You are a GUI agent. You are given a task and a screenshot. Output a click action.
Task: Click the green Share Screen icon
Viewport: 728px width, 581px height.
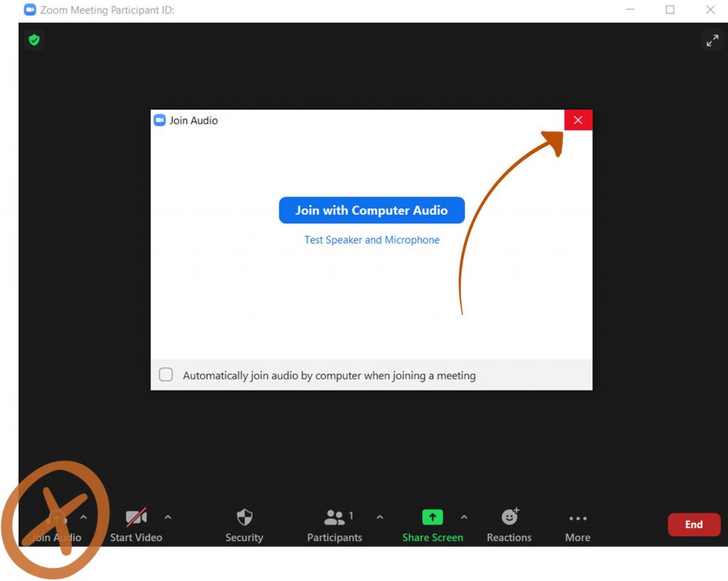(x=432, y=517)
